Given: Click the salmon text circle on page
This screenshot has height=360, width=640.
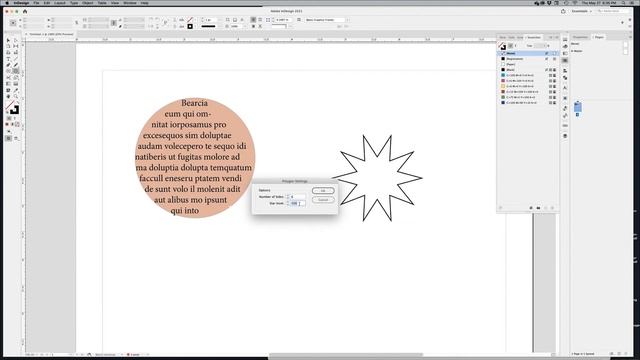Looking at the screenshot, I should (x=195, y=157).
